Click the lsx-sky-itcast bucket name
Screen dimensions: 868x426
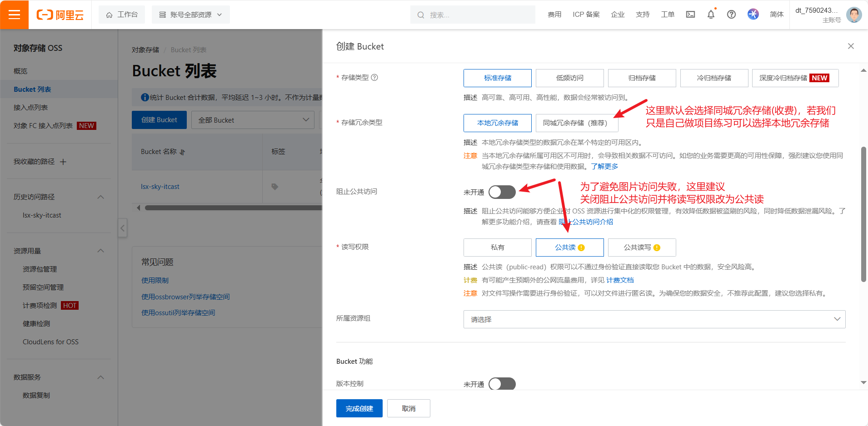click(x=160, y=186)
